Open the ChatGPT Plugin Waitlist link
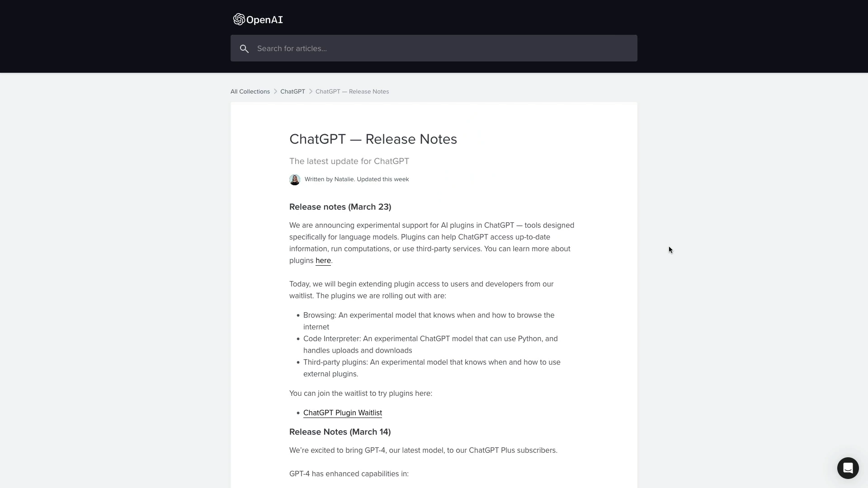 click(x=342, y=413)
